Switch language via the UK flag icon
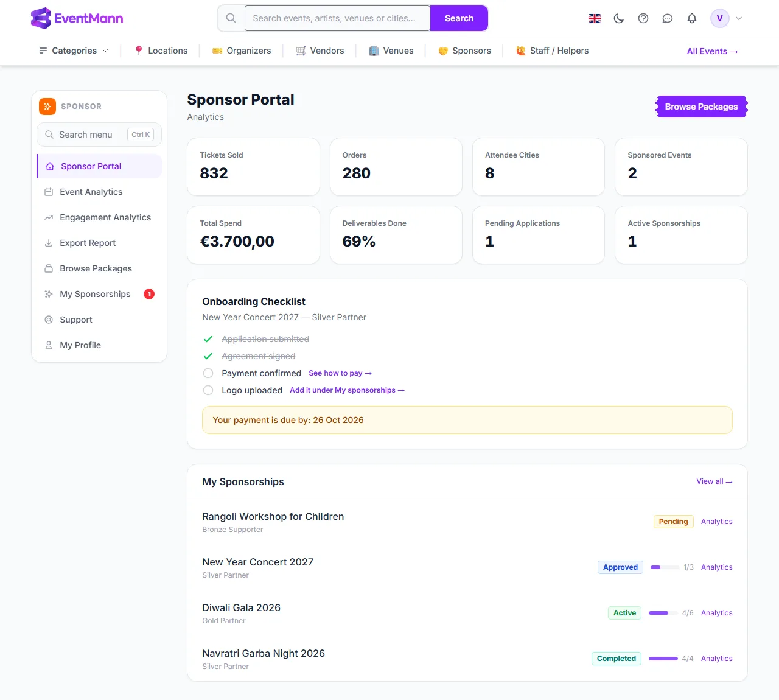 click(595, 18)
